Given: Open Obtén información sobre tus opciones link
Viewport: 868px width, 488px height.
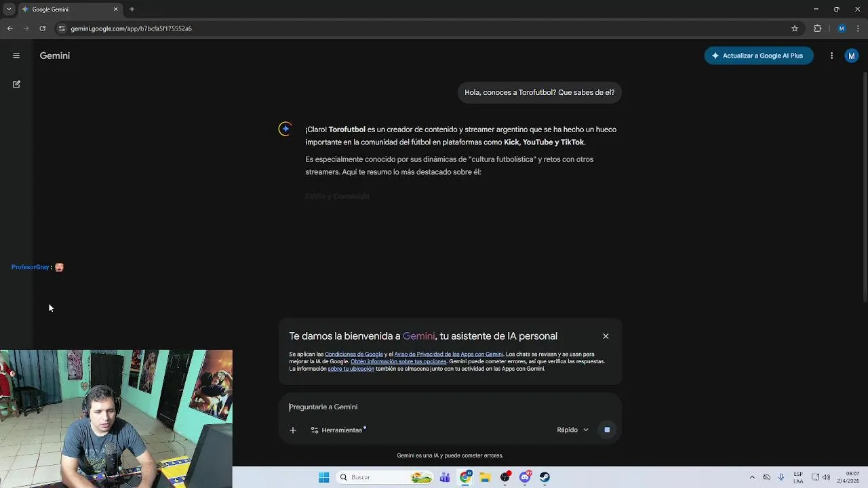Looking at the screenshot, I should tap(398, 361).
